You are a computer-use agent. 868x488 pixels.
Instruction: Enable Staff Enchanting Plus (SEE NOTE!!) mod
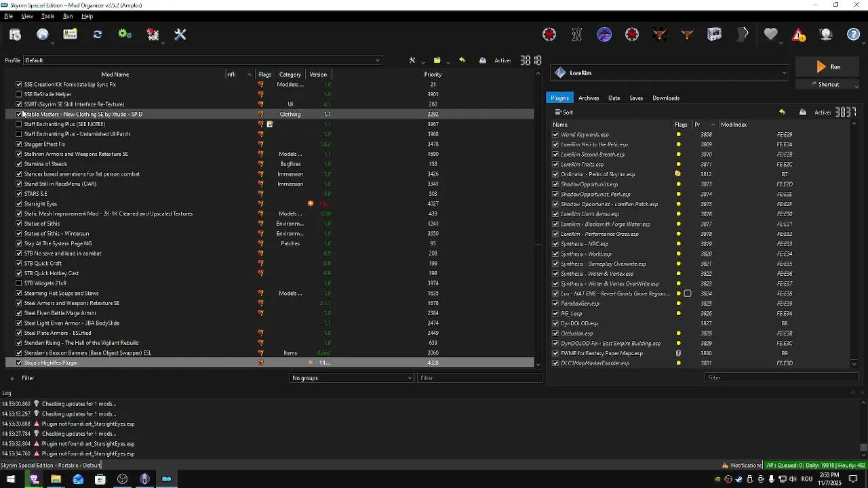point(19,124)
